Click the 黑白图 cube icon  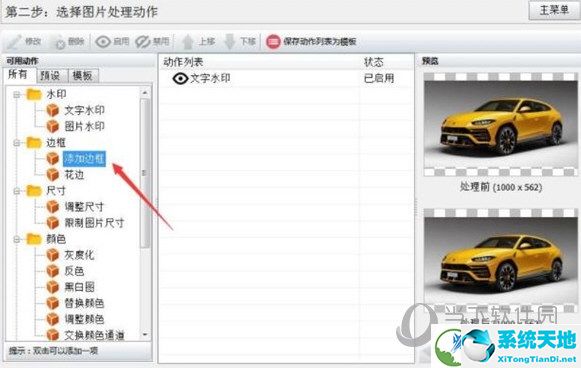click(x=53, y=287)
